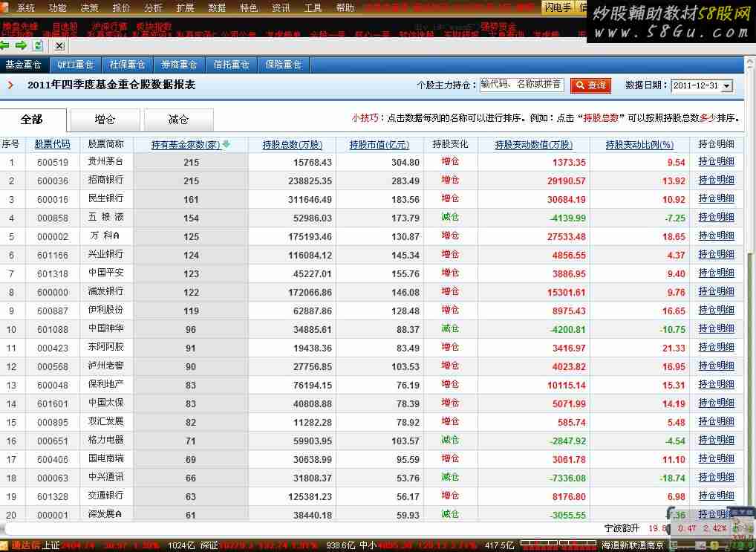756x552 pixels.
Task: Open the 系统 menu
Action: 25,7
